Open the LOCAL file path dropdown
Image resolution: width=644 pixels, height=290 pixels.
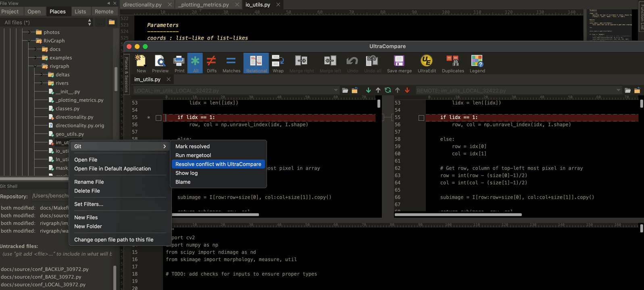(x=336, y=90)
